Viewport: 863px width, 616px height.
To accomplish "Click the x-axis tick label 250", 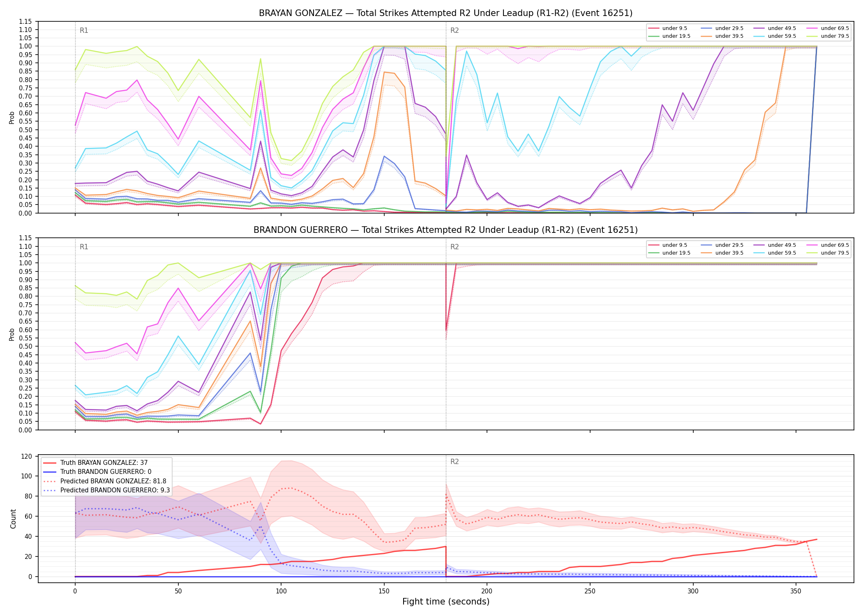I will pos(590,591).
